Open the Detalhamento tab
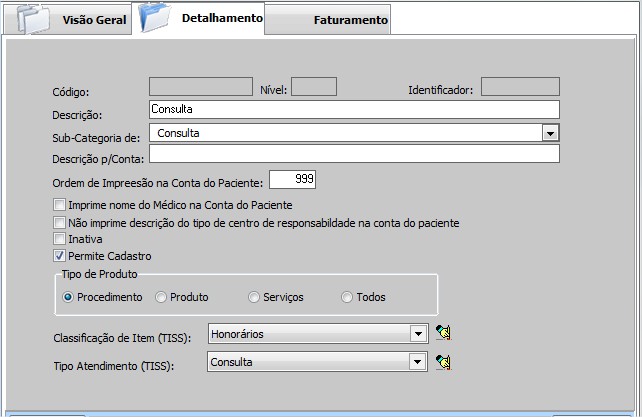 (x=198, y=18)
